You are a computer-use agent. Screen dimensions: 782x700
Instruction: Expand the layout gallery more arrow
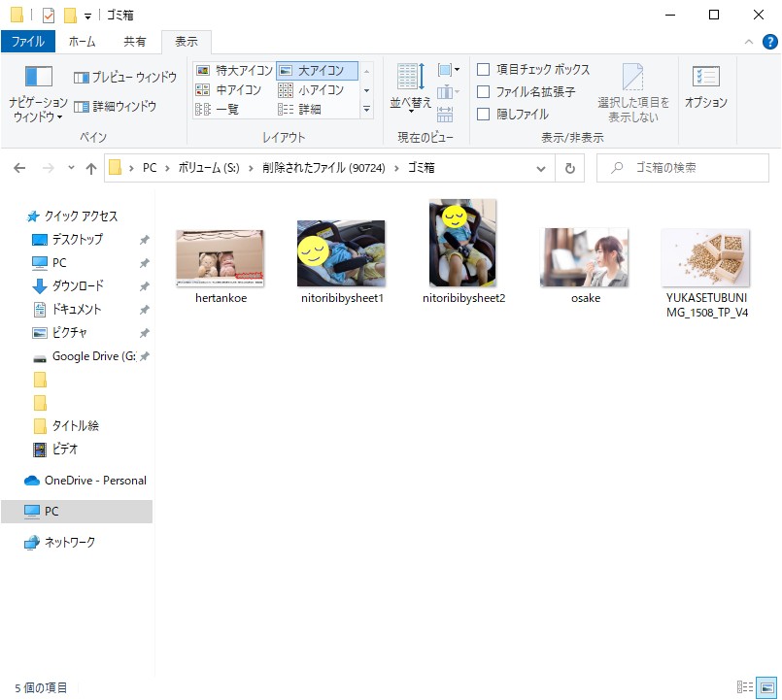(x=366, y=110)
